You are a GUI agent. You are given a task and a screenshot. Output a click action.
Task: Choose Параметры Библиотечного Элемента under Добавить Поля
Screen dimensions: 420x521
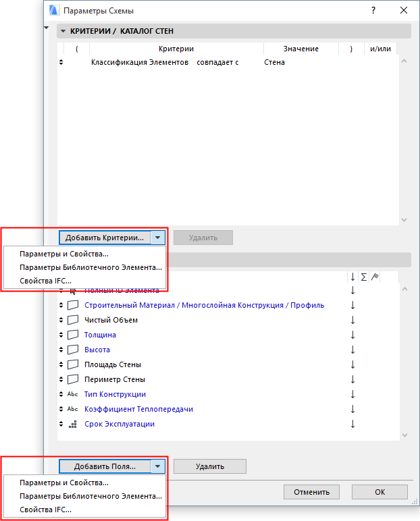click(x=84, y=496)
